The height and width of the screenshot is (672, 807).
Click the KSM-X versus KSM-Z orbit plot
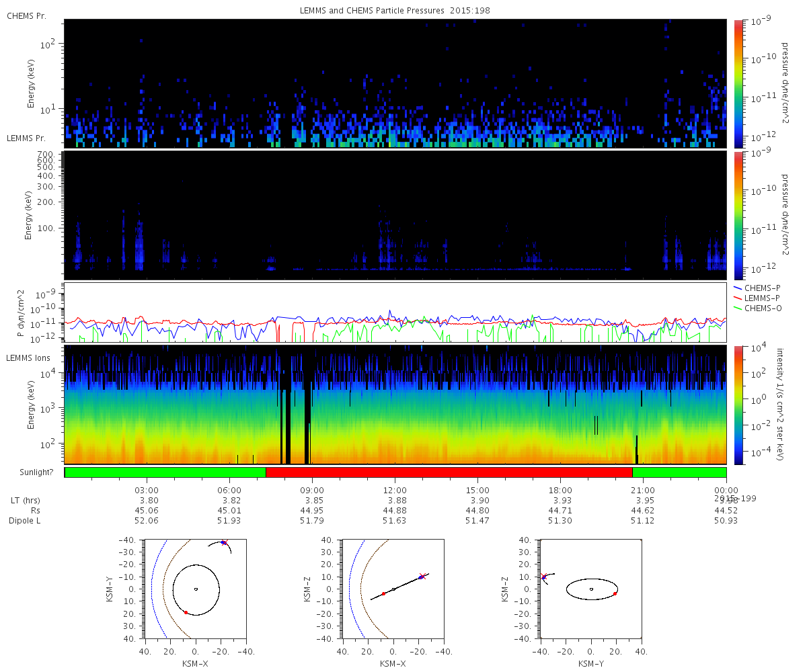pyautogui.click(x=393, y=589)
